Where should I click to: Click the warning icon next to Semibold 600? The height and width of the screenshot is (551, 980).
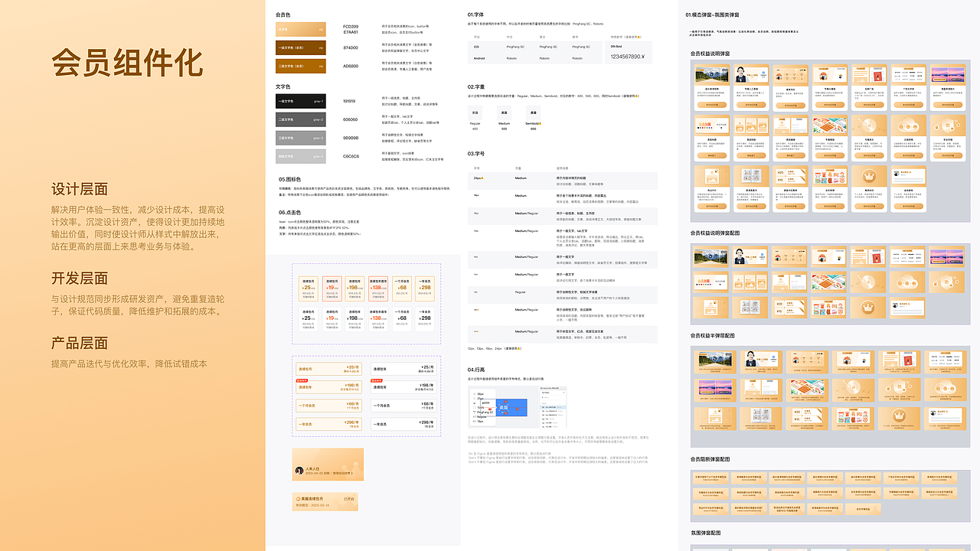[540, 122]
